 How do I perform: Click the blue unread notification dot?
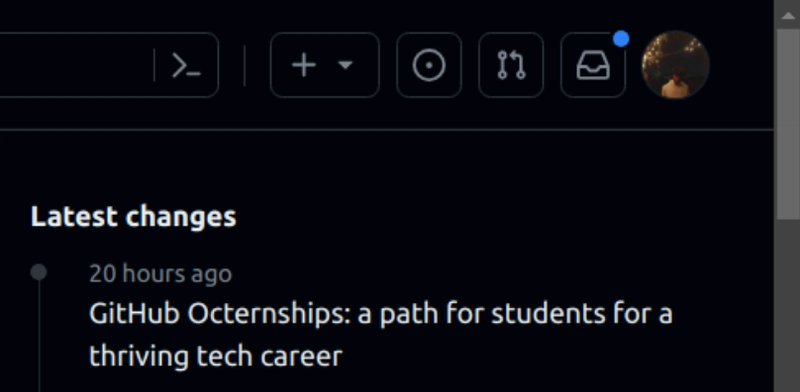pos(621,39)
